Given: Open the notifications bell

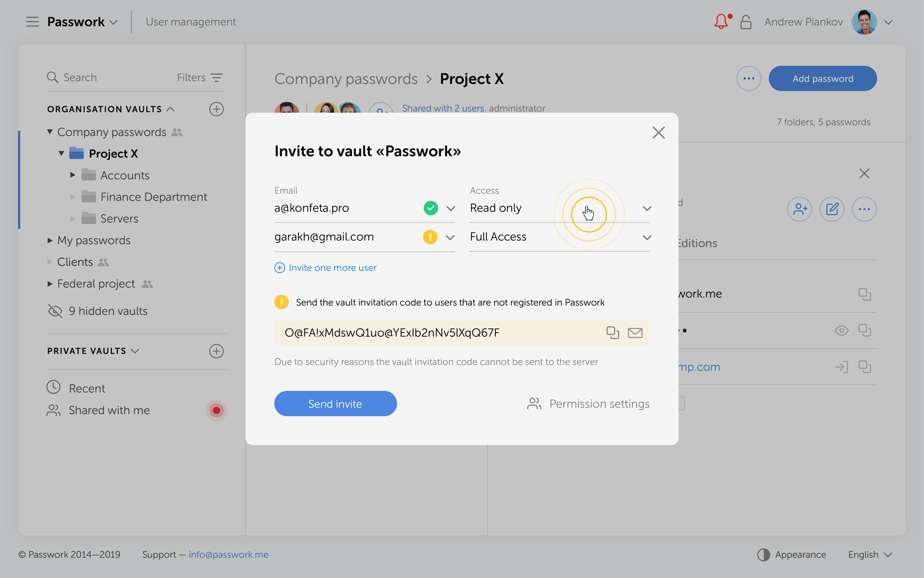Looking at the screenshot, I should [722, 22].
